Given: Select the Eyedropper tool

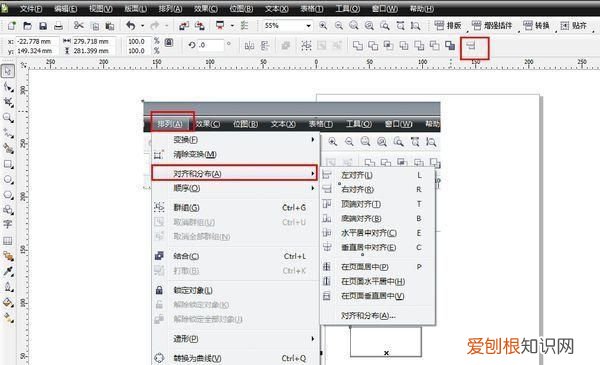Looking at the screenshot, I should [8, 271].
